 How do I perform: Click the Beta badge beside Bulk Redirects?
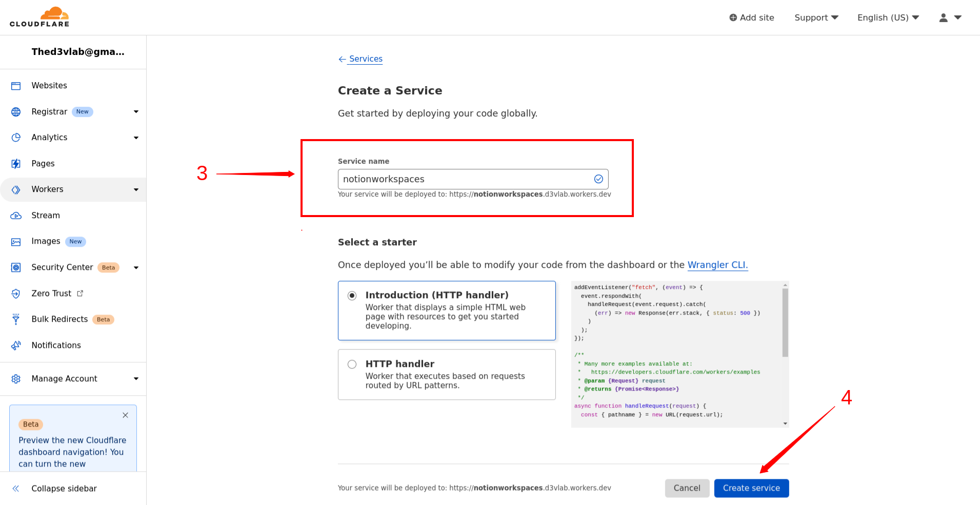103,320
